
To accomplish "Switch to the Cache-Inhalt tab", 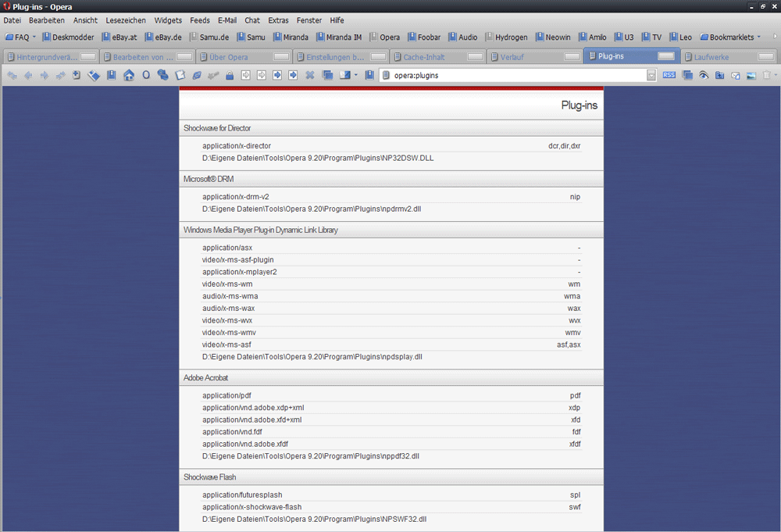I will pos(438,57).
